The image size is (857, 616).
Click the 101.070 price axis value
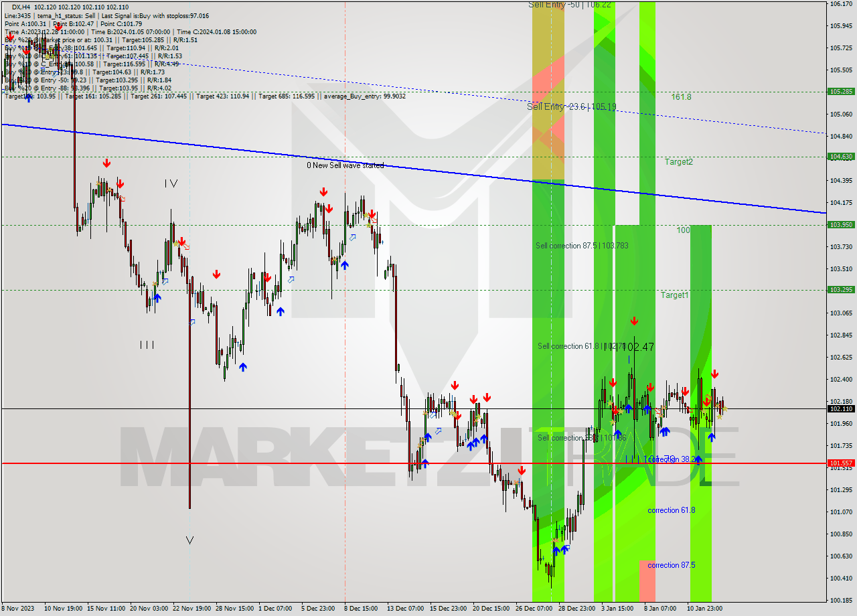point(841,512)
